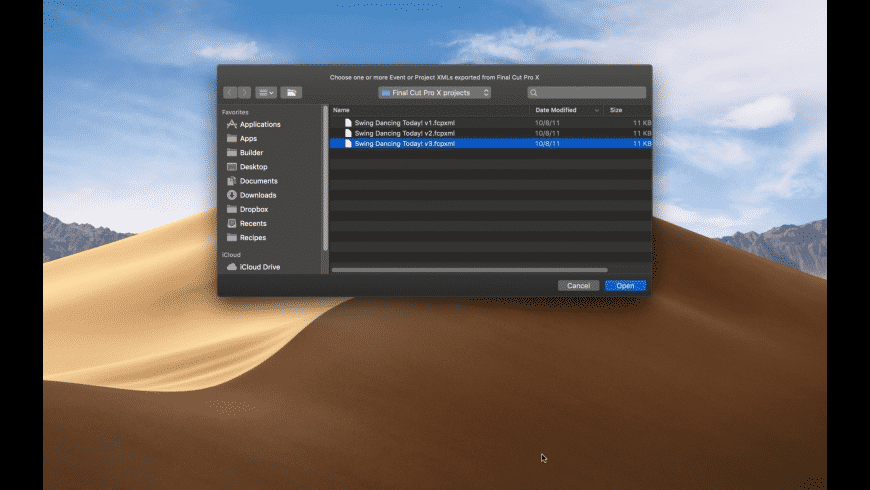Viewport: 870px width, 490px height.
Task: Open Downloads from the sidebar
Action: [257, 195]
